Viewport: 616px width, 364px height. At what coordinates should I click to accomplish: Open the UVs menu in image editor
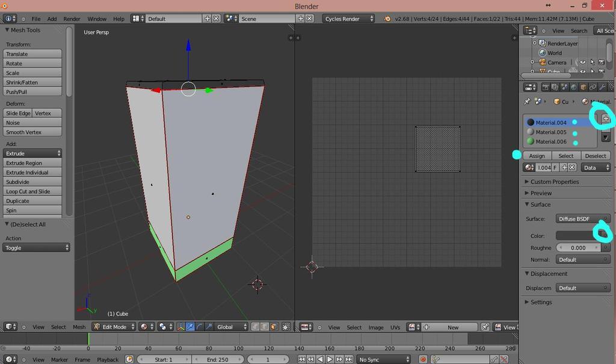tap(395, 327)
